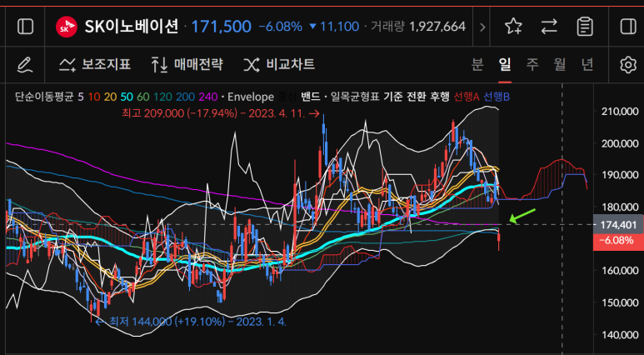This screenshot has height=355, width=644.
Task: Switch to 주 weekly chart
Action: point(532,64)
